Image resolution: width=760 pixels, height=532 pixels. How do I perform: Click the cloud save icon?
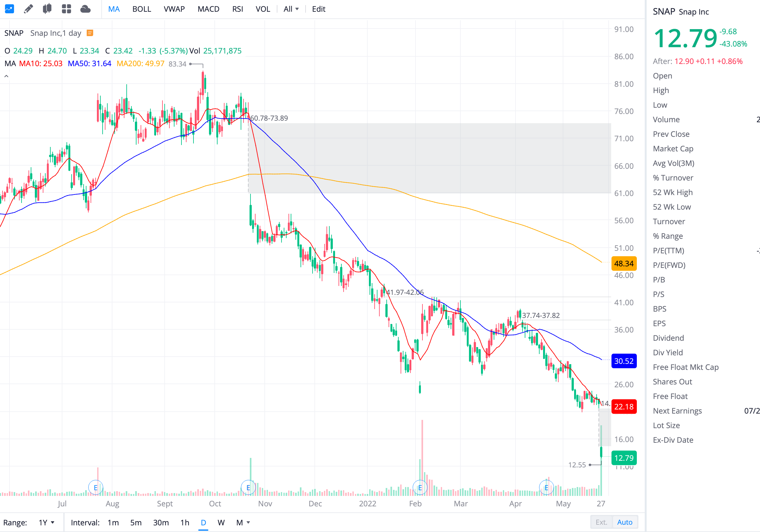[85, 9]
